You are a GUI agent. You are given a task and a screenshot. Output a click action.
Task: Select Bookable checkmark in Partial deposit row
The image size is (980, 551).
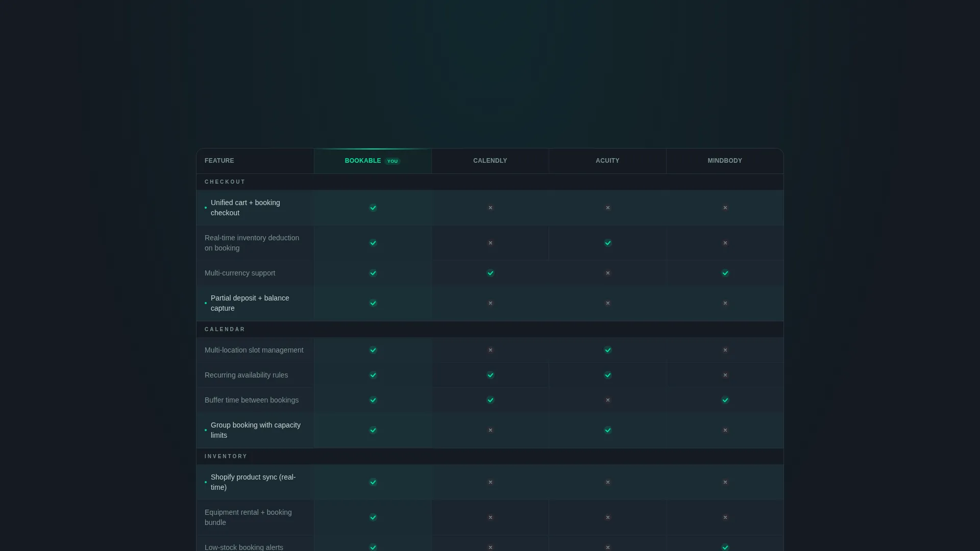pyautogui.click(x=373, y=303)
